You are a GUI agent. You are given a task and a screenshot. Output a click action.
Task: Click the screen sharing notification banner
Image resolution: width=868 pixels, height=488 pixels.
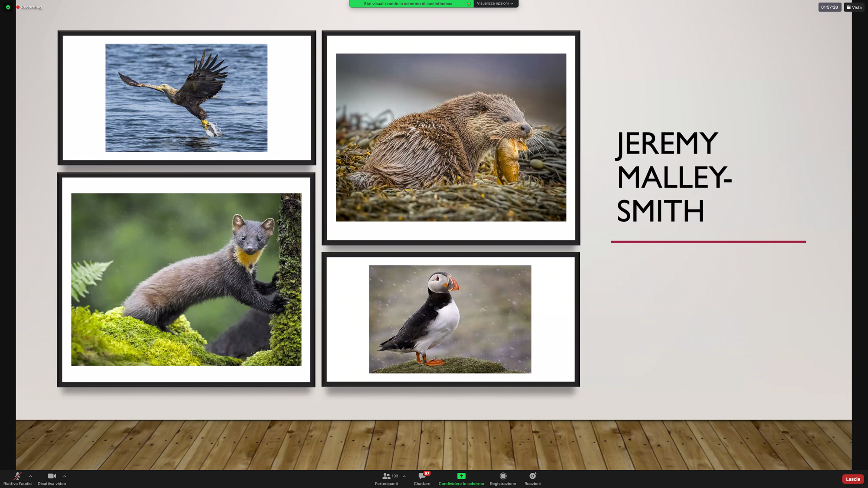pyautogui.click(x=411, y=3)
